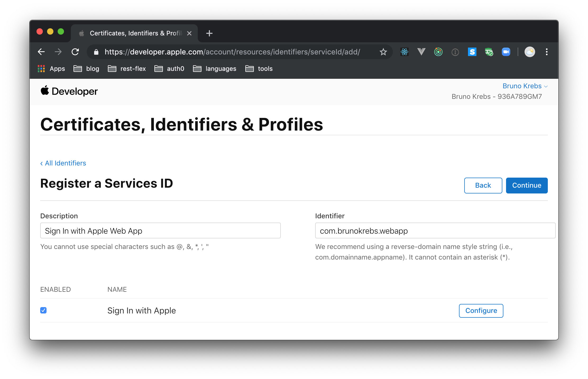Bookmark this page with the star icon
This screenshot has height=379, width=588.
383,52
